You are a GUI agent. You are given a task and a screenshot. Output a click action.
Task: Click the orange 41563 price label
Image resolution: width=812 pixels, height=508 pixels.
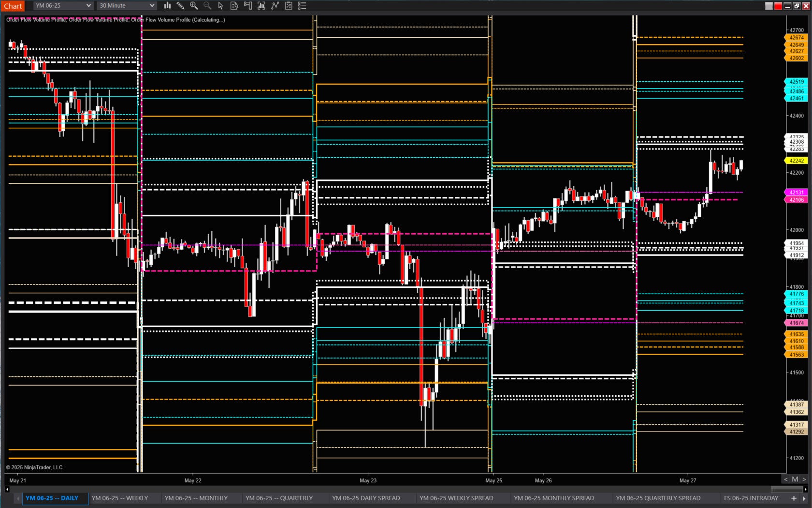(796, 355)
